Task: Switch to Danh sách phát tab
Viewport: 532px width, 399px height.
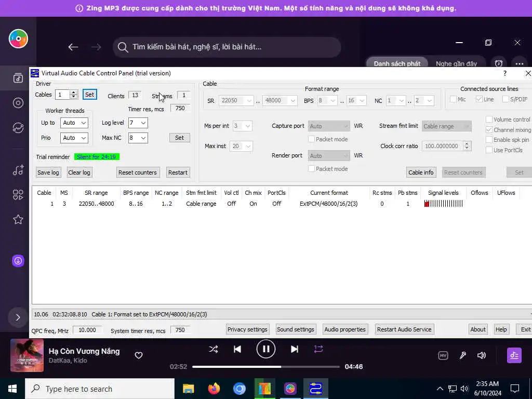Action: point(397,63)
